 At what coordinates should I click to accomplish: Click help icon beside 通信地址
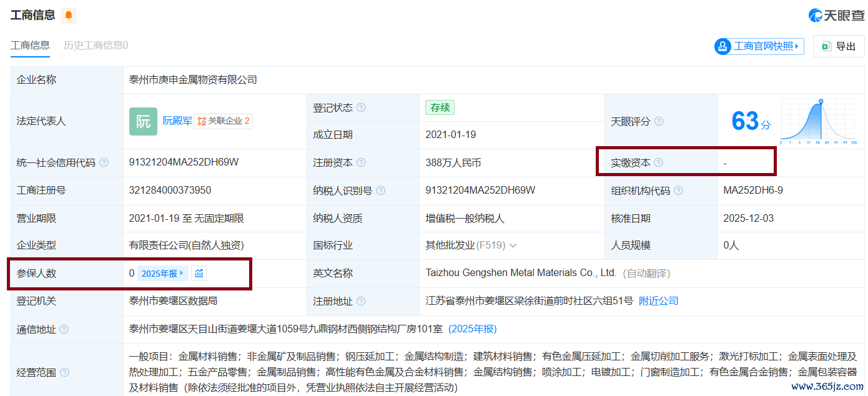click(x=64, y=329)
